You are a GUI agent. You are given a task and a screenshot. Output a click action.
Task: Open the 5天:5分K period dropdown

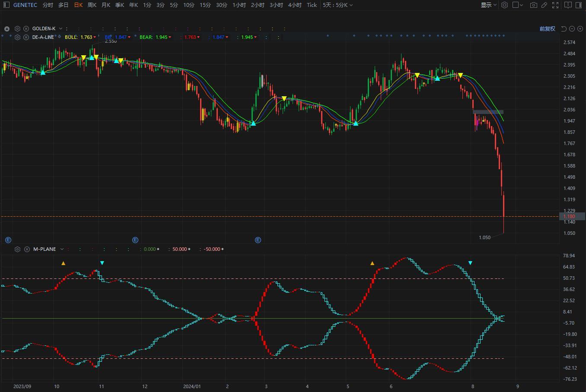click(x=338, y=5)
